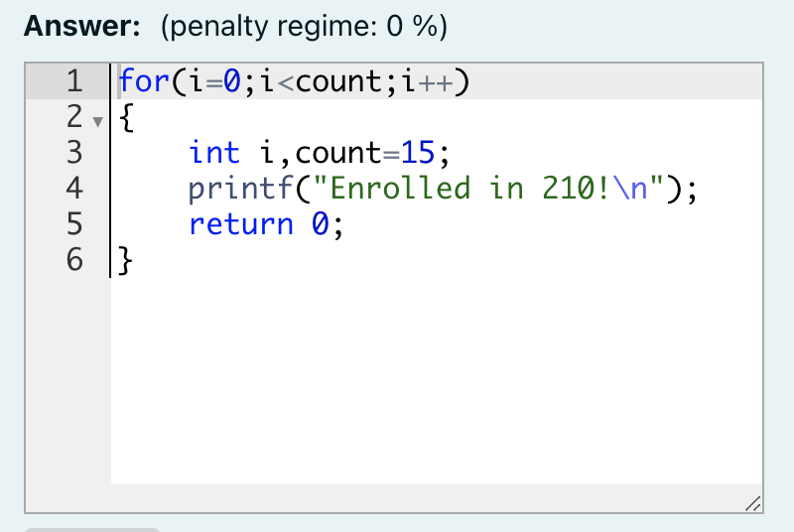The image size is (794, 532).
Task: Click the opening brace on line 2
Action: pos(126,117)
